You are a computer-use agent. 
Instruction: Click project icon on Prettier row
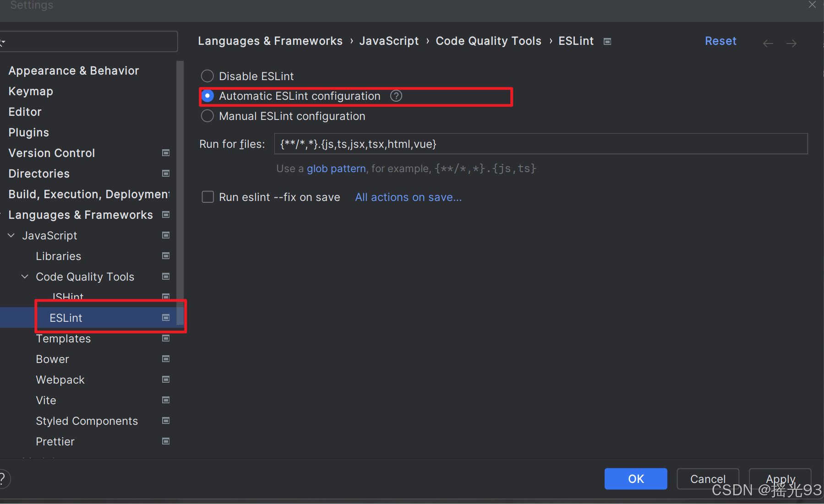166,441
